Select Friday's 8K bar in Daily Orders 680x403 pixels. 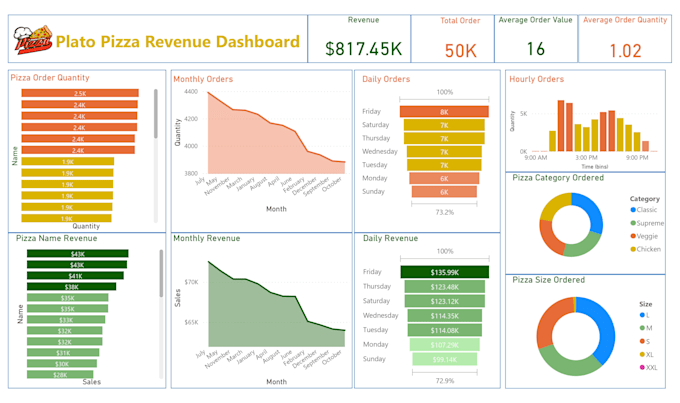point(444,112)
